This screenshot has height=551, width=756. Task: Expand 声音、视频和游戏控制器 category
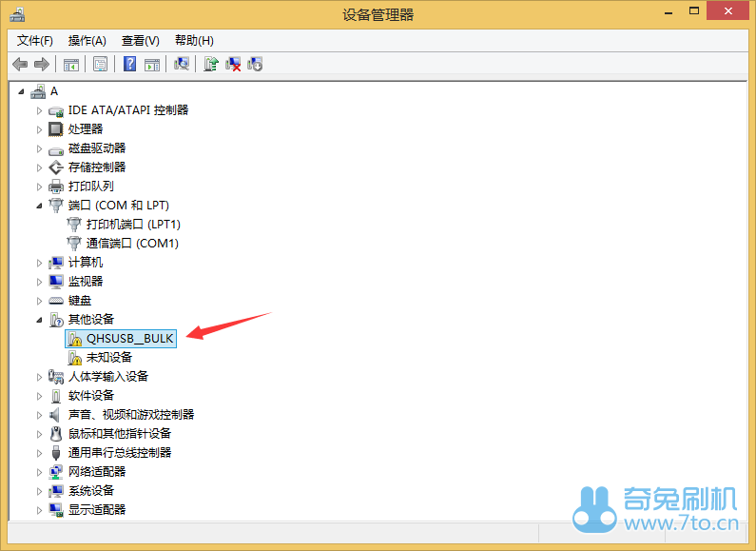click(40, 415)
